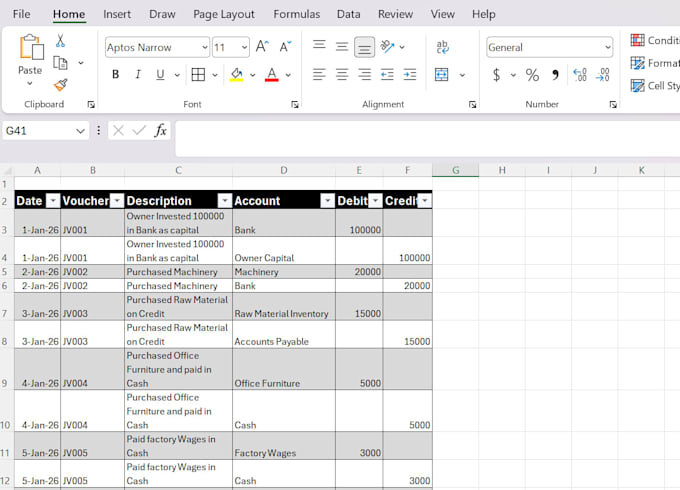The image size is (680, 490).
Task: Apply yellow Fill Color bucket
Action: (x=236, y=75)
